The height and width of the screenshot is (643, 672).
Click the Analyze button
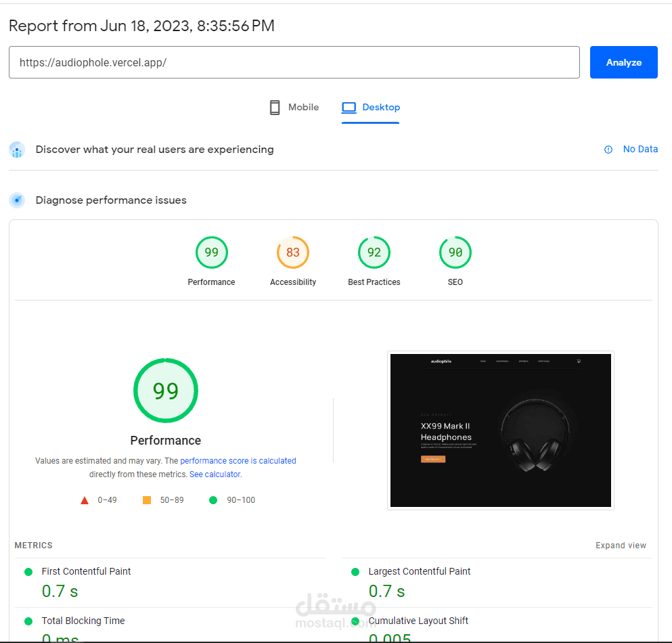click(x=623, y=62)
